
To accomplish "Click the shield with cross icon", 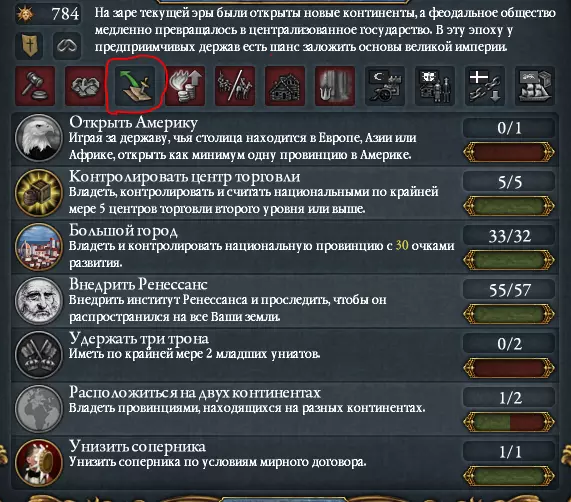I will point(29,46).
